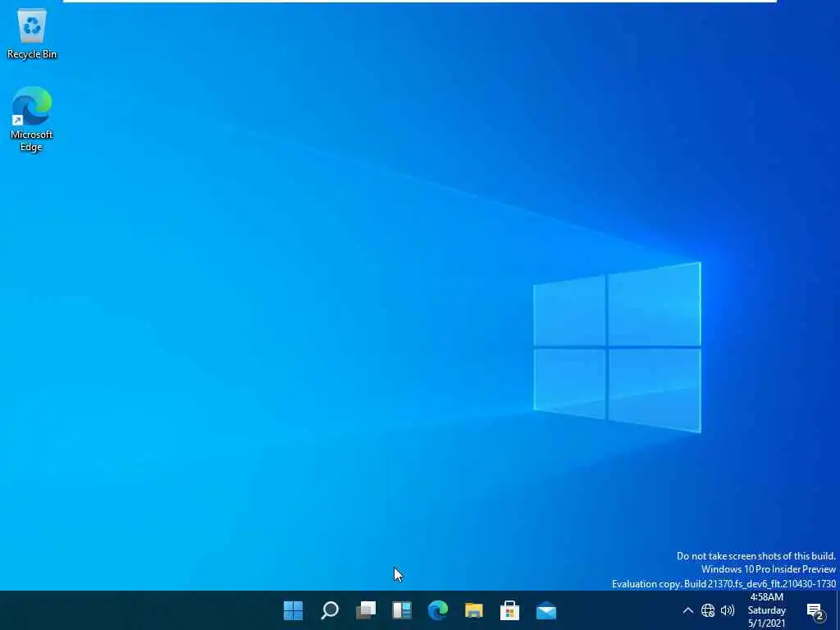Open Task View in taskbar
Viewport: 840px width, 630px height.
click(366, 610)
